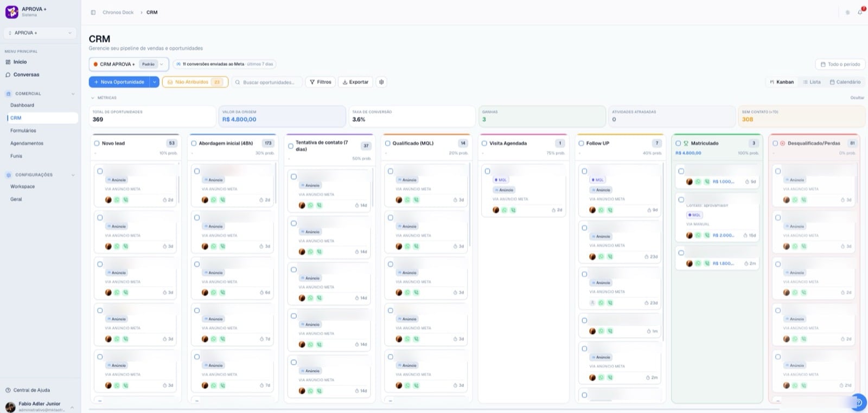Click the Não Atribuídos button
The image size is (868, 413).
pyautogui.click(x=195, y=82)
